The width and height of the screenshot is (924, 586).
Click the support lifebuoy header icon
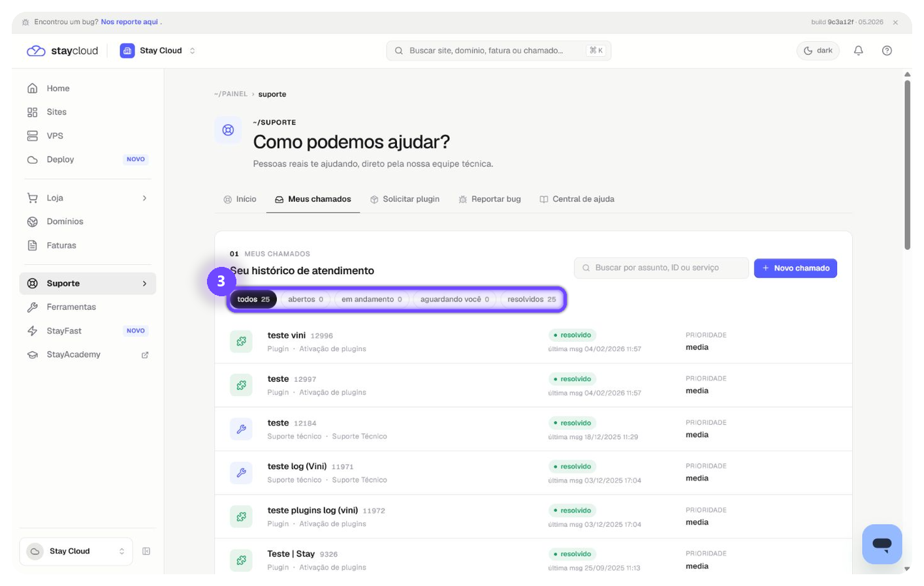(228, 130)
